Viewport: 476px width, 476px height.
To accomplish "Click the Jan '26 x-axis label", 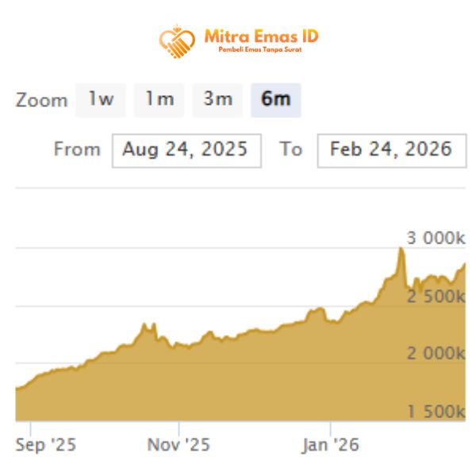I will click(x=330, y=445).
